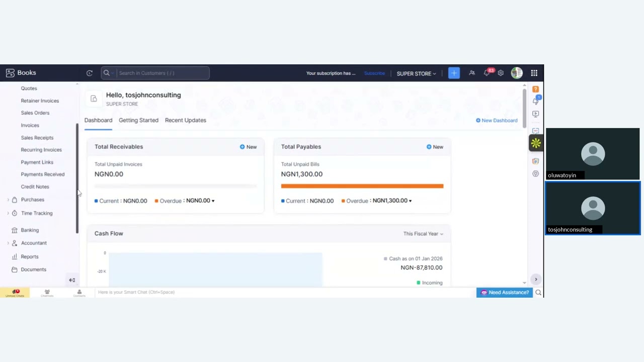Expand the right side panel chevron

pyautogui.click(x=536, y=280)
